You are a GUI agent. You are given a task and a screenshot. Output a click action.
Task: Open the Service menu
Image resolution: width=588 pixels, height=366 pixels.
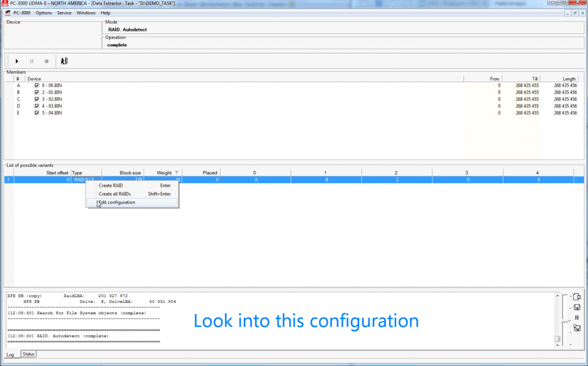64,13
